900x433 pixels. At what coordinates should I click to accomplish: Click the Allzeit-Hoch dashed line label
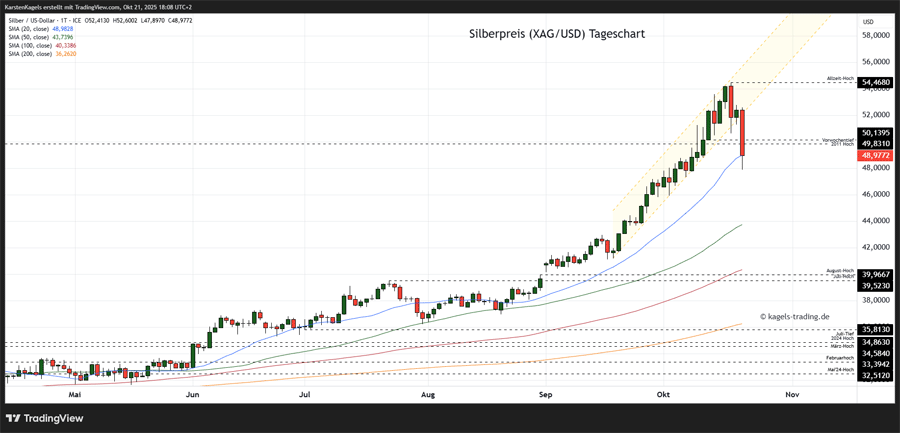pyautogui.click(x=839, y=78)
